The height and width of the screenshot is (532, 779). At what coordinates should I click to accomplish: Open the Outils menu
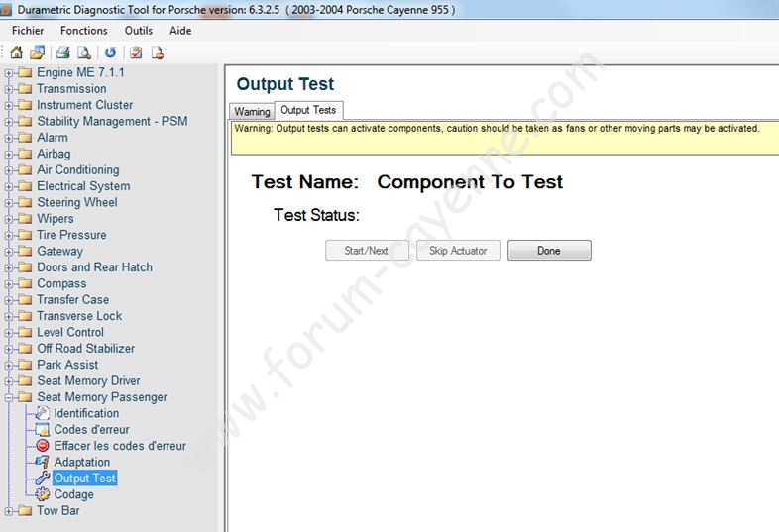coord(139,31)
